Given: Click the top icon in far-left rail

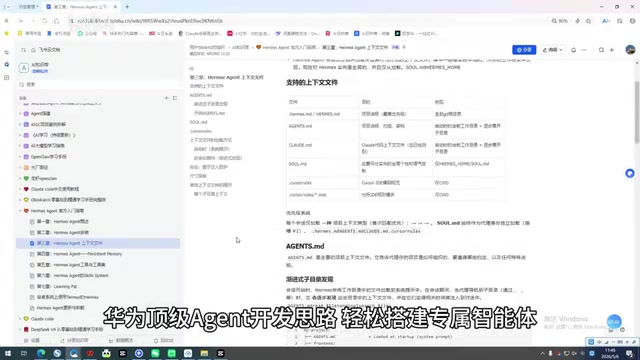Looking at the screenshot, I should 7,52.
